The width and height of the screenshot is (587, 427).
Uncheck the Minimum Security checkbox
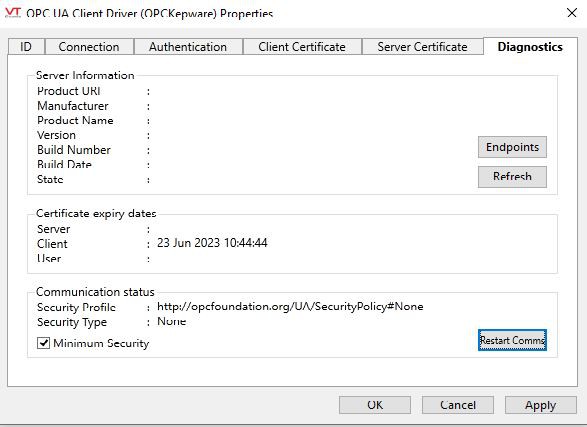43,343
